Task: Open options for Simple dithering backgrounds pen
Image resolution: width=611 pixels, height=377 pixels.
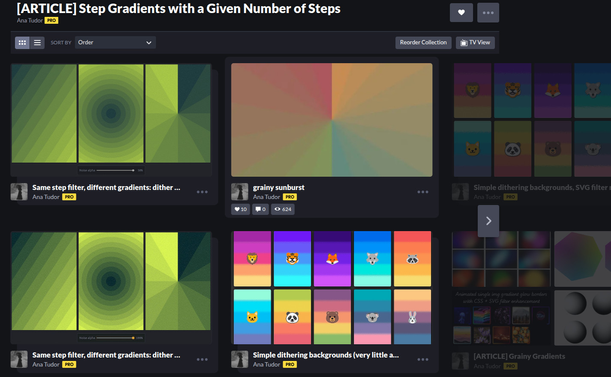Action: tap(422, 359)
